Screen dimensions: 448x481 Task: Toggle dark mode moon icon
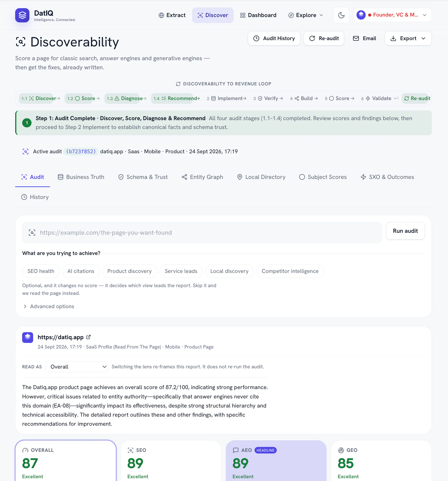point(341,15)
